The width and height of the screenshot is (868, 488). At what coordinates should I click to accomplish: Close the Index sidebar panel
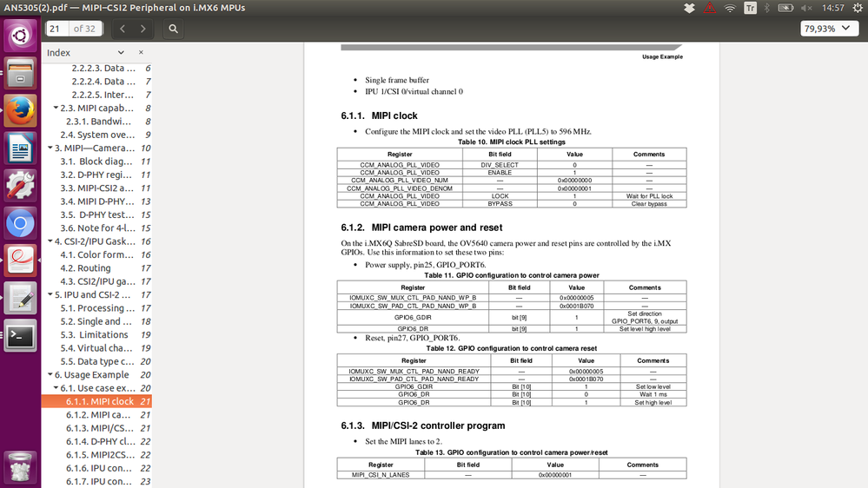[x=141, y=52]
